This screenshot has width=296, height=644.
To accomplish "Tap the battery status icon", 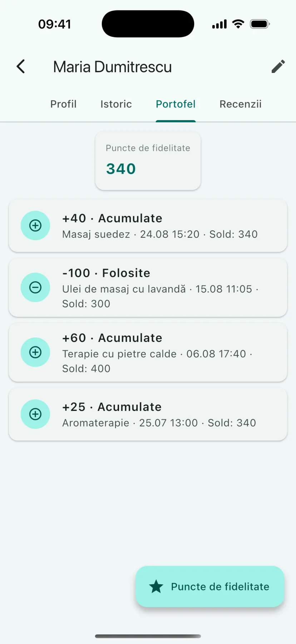I will tap(260, 24).
